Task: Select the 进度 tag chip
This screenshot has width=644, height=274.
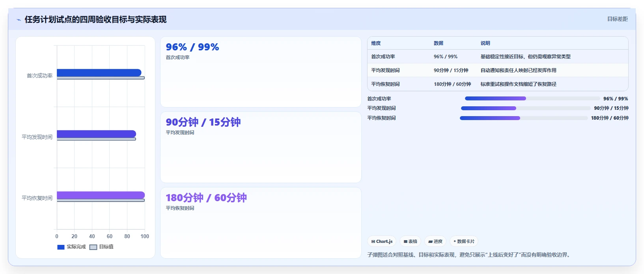Action: (x=435, y=241)
